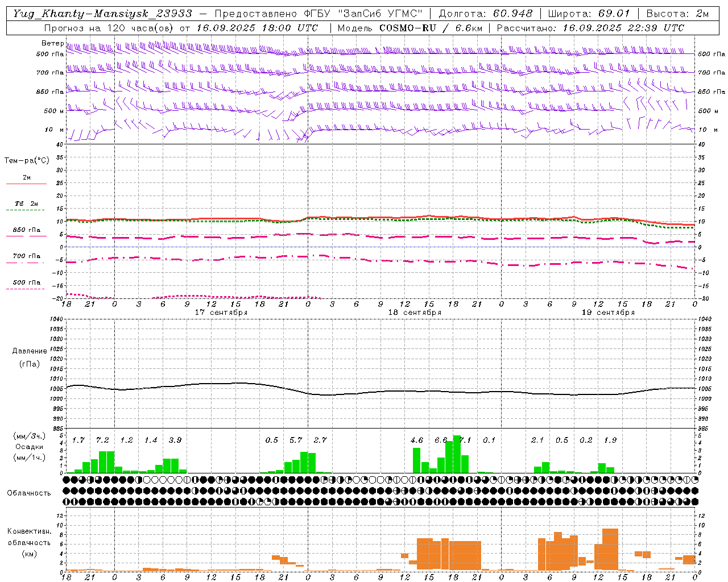The image size is (728, 582).
Task: Click the Td 2м dew point legend entry
Action: click(x=26, y=203)
